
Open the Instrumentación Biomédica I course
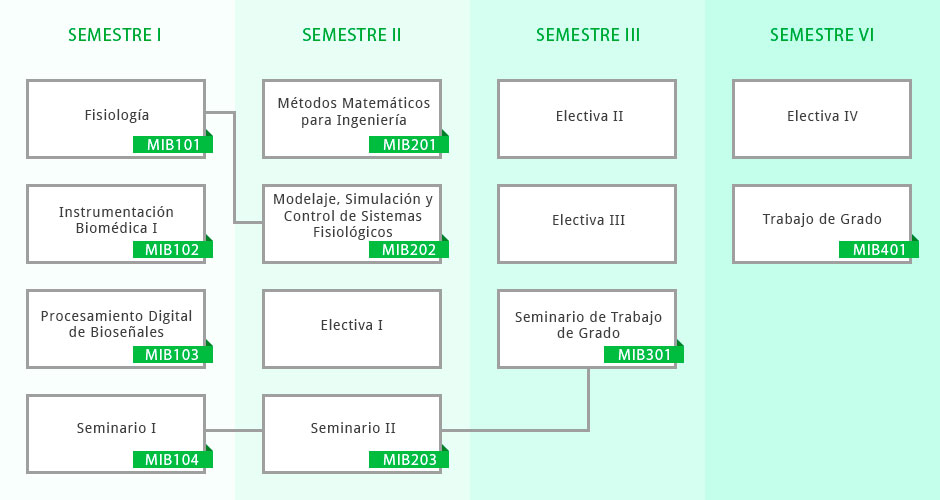pos(116,224)
